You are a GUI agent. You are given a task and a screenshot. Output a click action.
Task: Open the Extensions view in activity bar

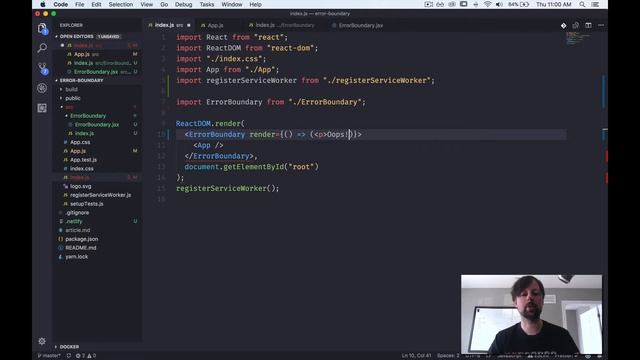point(42,108)
